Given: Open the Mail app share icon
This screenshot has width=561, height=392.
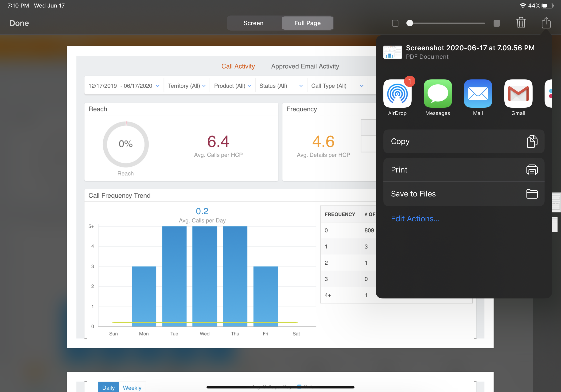Looking at the screenshot, I should click(x=478, y=94).
